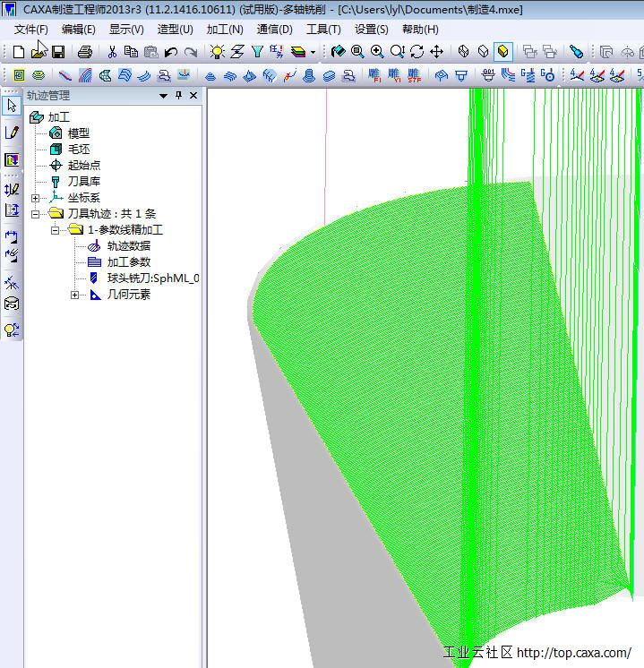Toggle the yellow shaded display cube icon

(x=502, y=52)
